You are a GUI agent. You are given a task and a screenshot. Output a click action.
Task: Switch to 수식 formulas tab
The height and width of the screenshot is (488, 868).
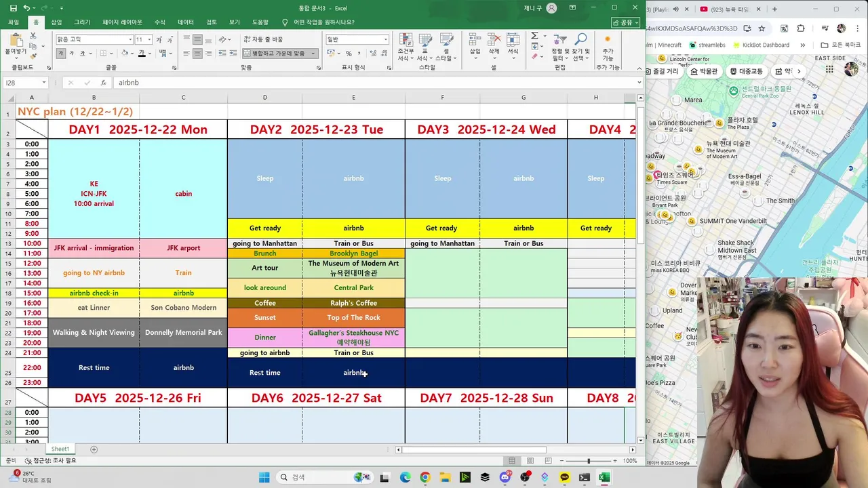click(160, 22)
